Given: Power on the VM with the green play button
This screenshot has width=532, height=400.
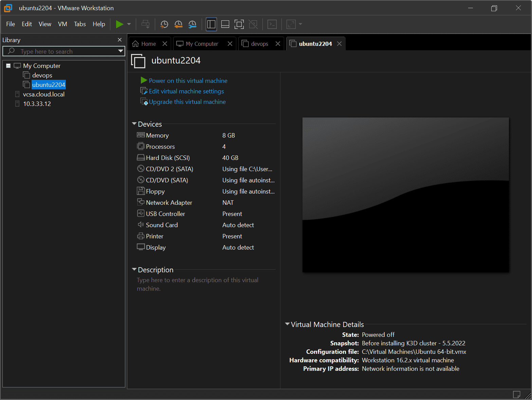Looking at the screenshot, I should coord(120,24).
